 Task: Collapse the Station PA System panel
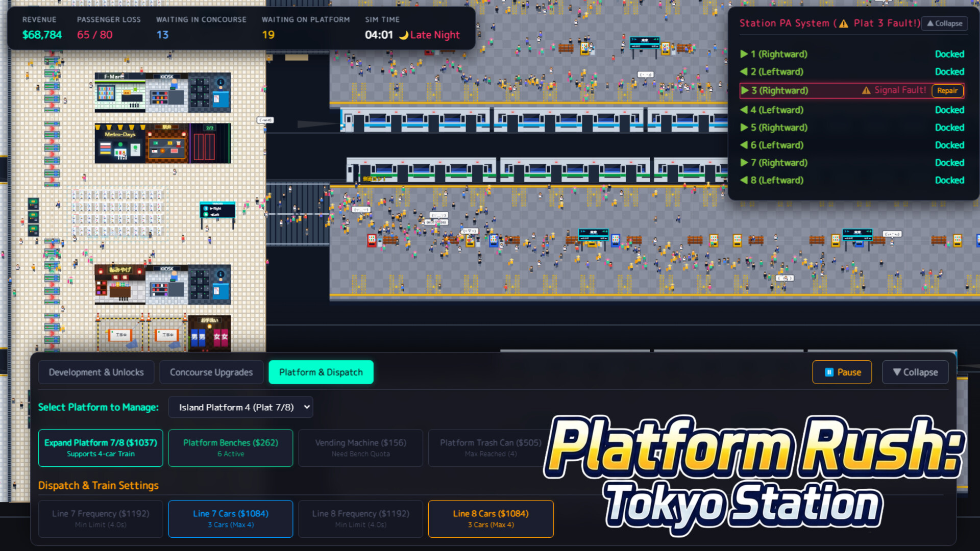pos(944,23)
